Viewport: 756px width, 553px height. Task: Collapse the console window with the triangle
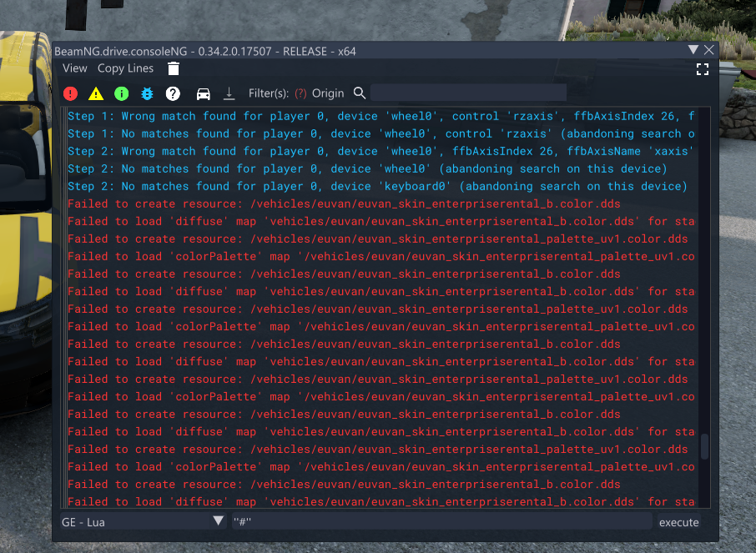(693, 49)
